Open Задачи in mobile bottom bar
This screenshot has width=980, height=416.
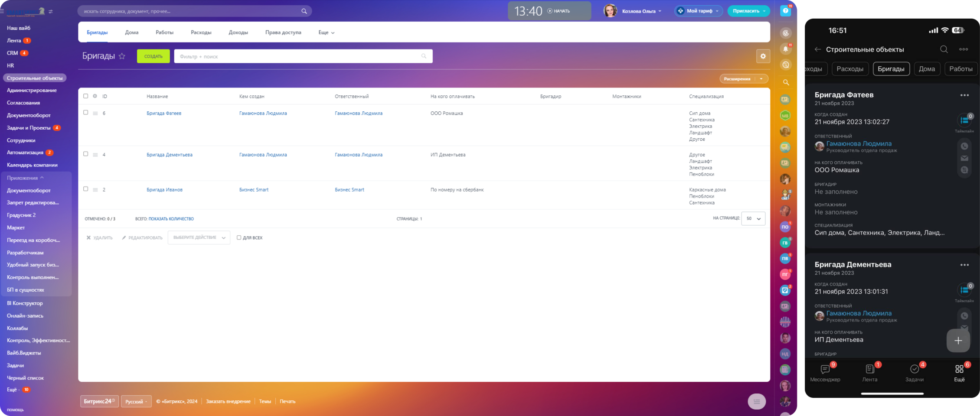click(915, 373)
